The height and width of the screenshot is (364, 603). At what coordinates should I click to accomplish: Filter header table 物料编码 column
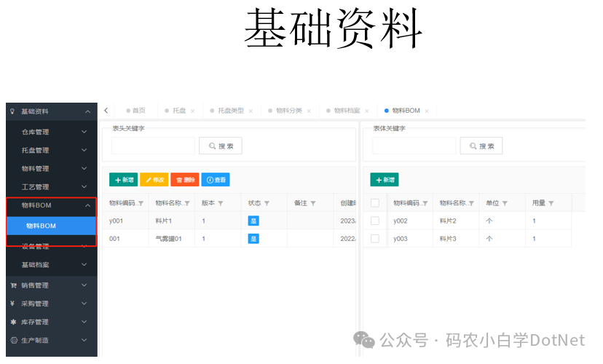[x=141, y=204]
